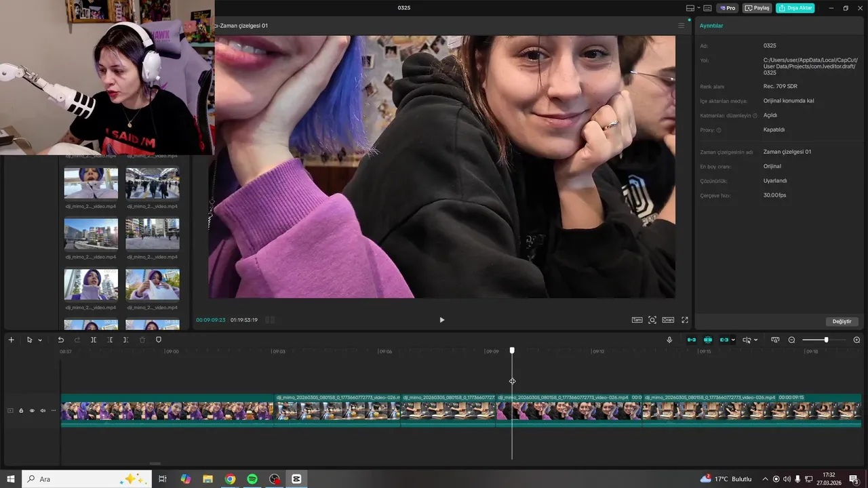Click the Rec. 709 SDR value
This screenshot has width=868, height=488.
point(780,87)
